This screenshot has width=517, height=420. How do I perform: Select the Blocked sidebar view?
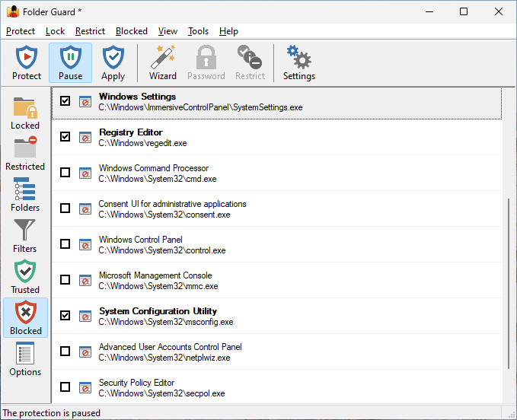25,317
